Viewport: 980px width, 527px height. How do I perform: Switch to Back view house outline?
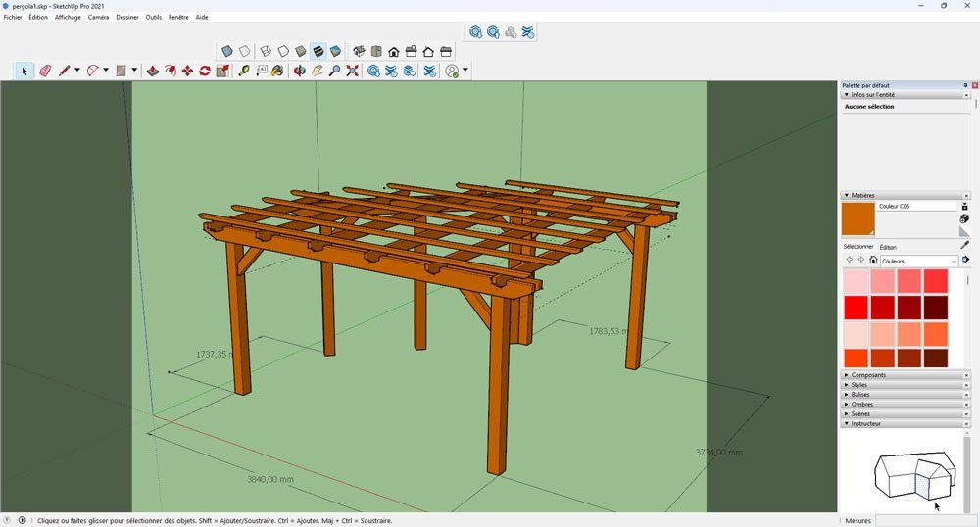[x=429, y=51]
